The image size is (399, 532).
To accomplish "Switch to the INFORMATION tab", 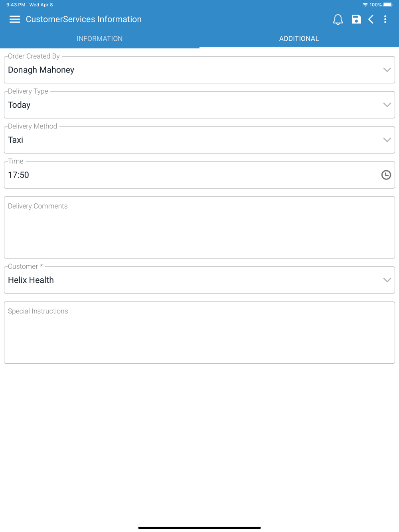I will (x=100, y=39).
